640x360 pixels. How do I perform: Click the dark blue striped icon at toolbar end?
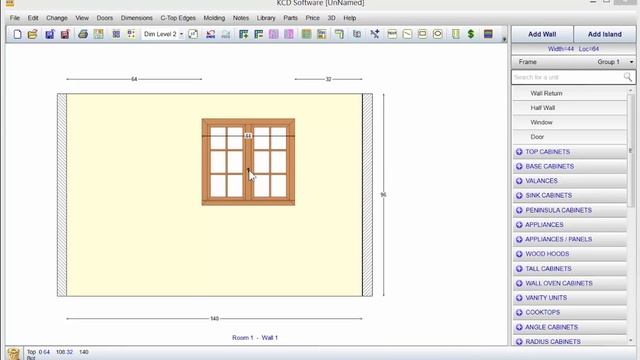(x=488, y=34)
